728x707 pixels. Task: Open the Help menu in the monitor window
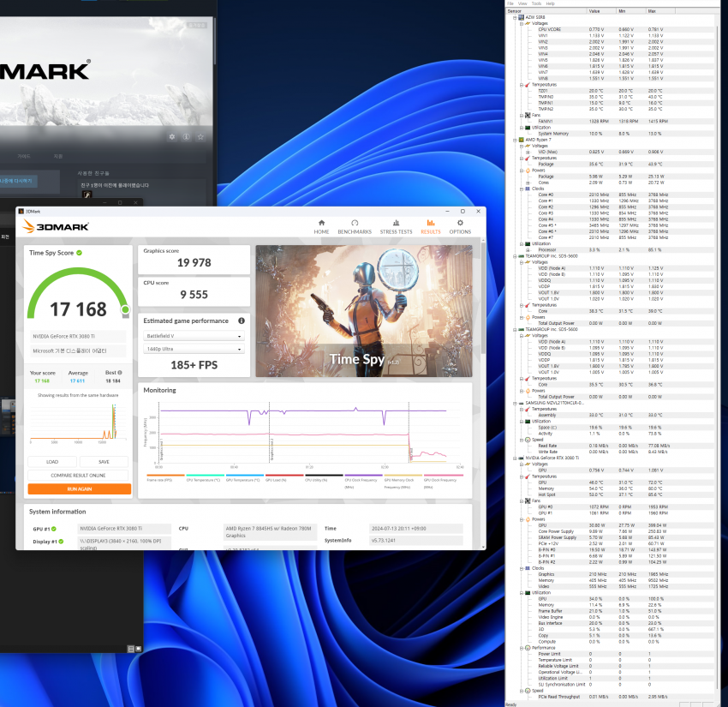click(x=551, y=3)
